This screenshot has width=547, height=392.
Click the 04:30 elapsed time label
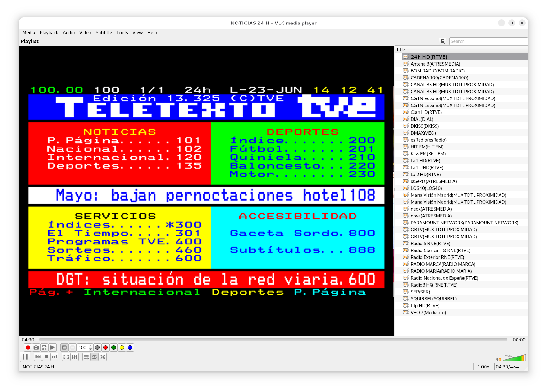coord(28,340)
